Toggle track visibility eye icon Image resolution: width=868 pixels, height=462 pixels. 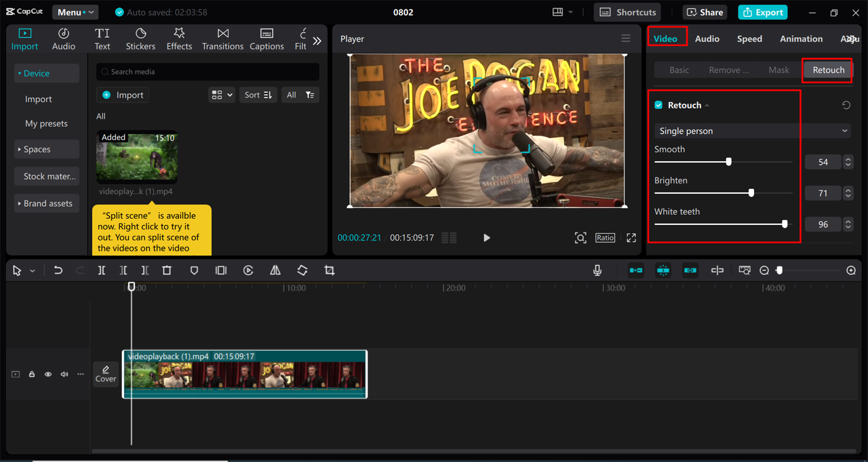48,374
